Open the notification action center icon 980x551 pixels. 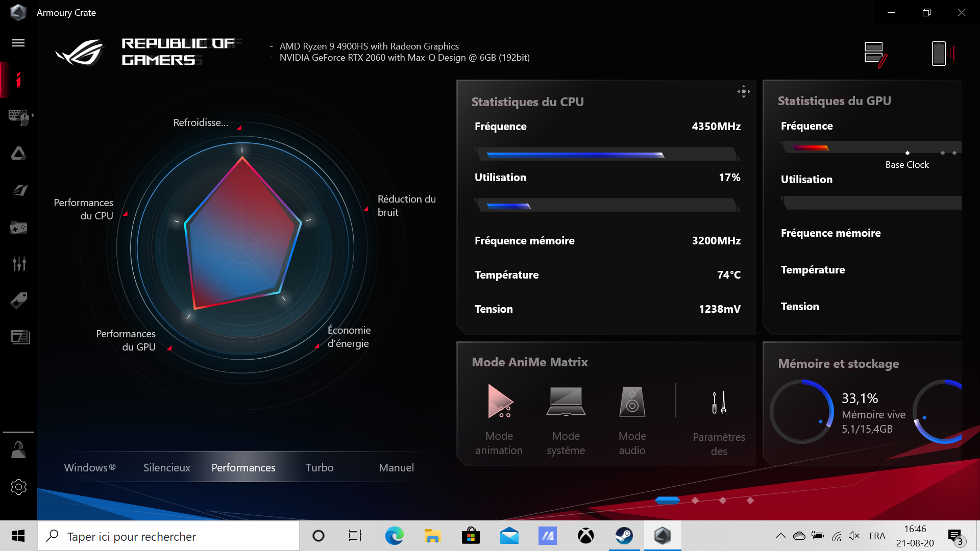click(x=955, y=537)
